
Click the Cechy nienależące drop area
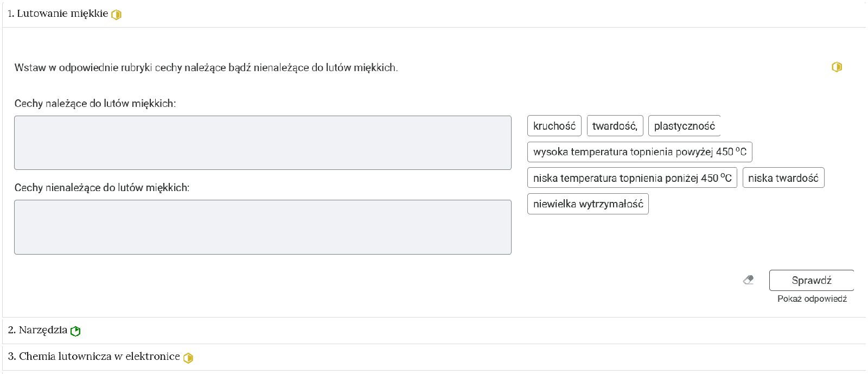(263, 227)
